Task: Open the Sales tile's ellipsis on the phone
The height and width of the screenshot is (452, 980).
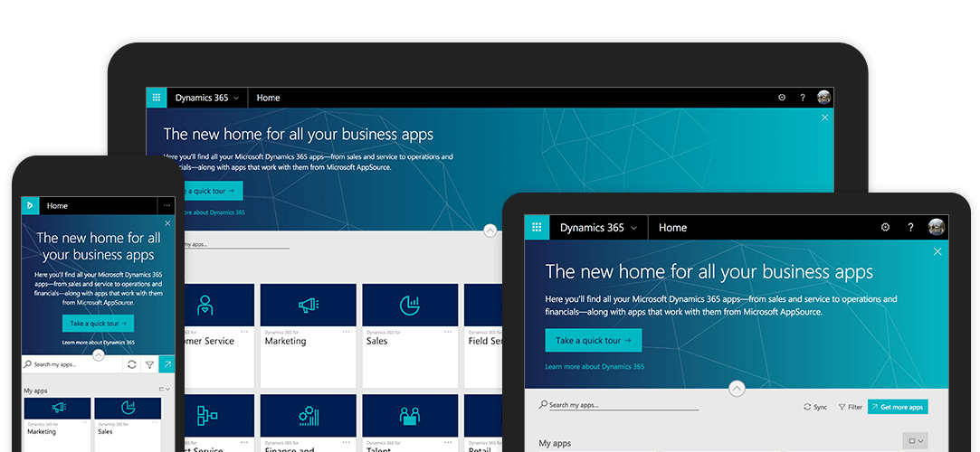Action: tap(155, 423)
